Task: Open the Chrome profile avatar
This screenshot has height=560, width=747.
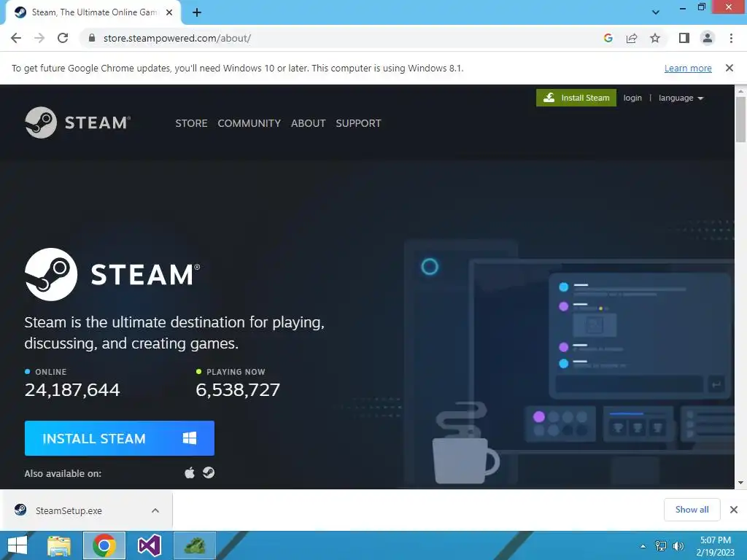Action: pyautogui.click(x=708, y=38)
